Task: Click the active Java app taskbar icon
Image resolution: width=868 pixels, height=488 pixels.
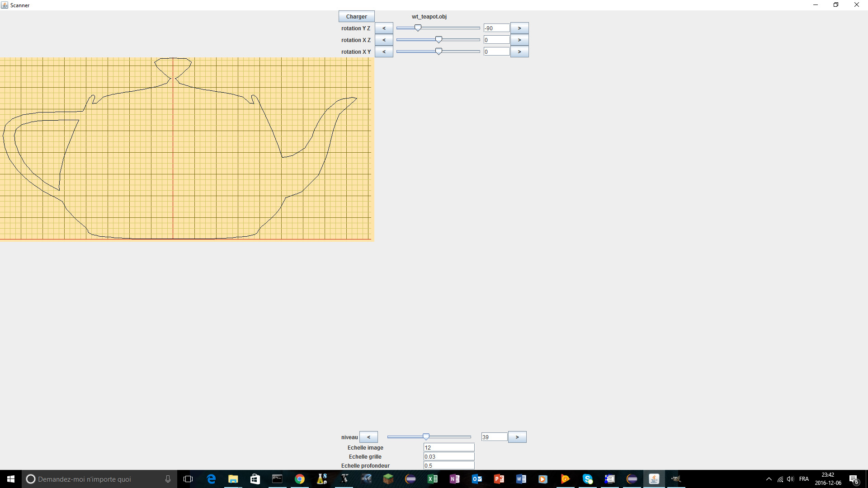Action: point(654,479)
